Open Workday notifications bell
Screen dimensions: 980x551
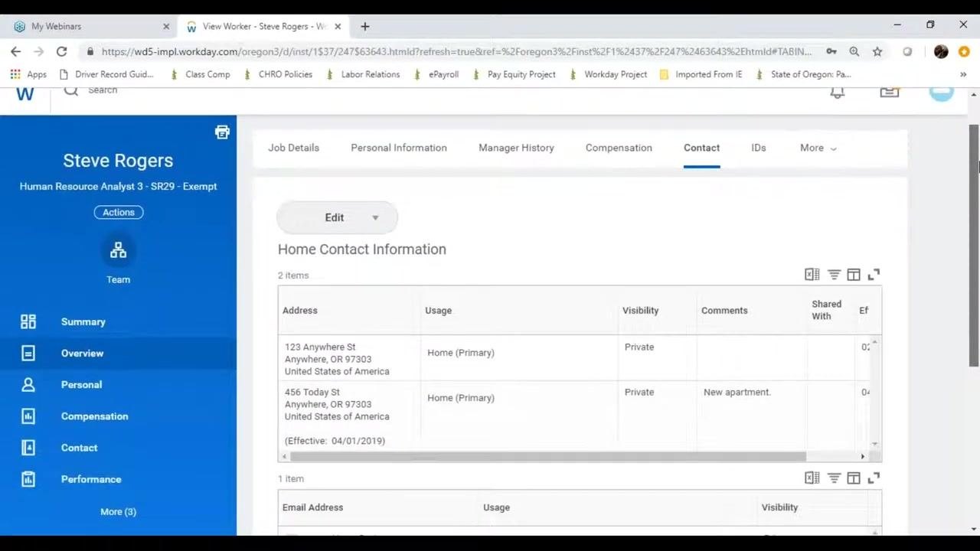click(838, 92)
